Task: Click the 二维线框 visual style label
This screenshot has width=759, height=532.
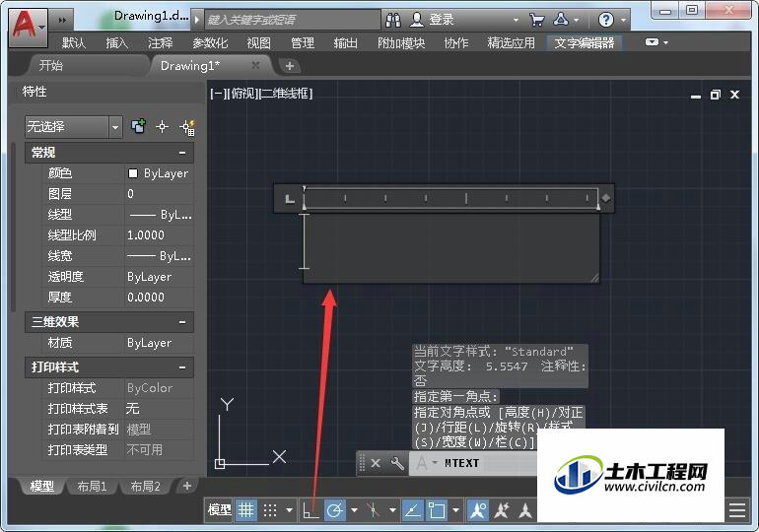Action: [286, 94]
